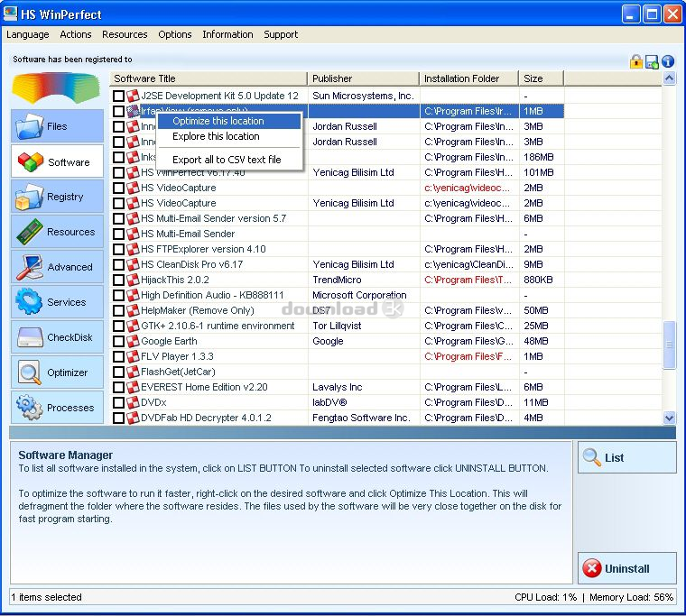Open the Advanced tools icon
Image resolution: width=686 pixels, height=616 pixels.
pos(29,267)
